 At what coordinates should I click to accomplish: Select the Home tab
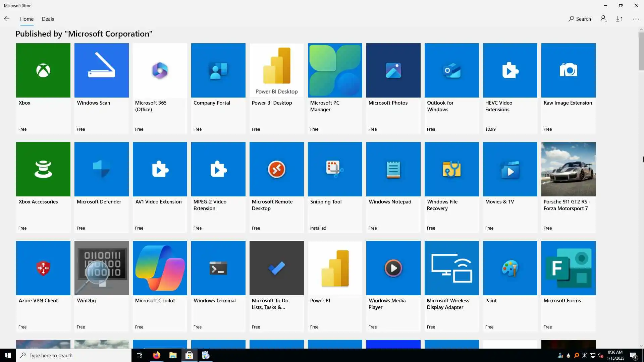tap(26, 19)
